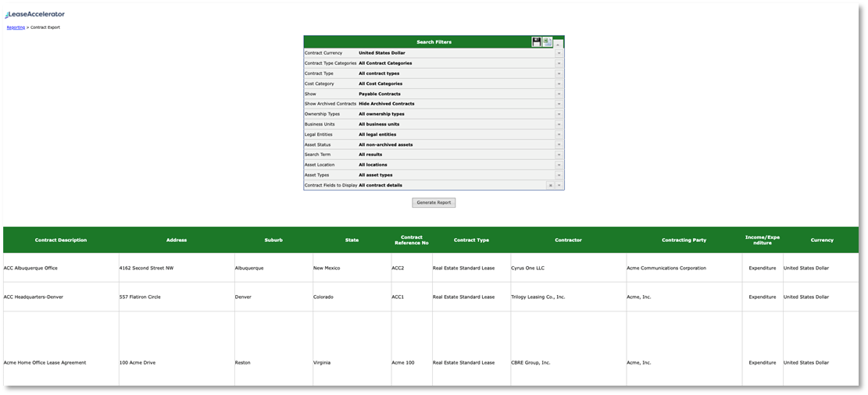
Task: Expand the Asset Location dropdown
Action: pos(559,165)
